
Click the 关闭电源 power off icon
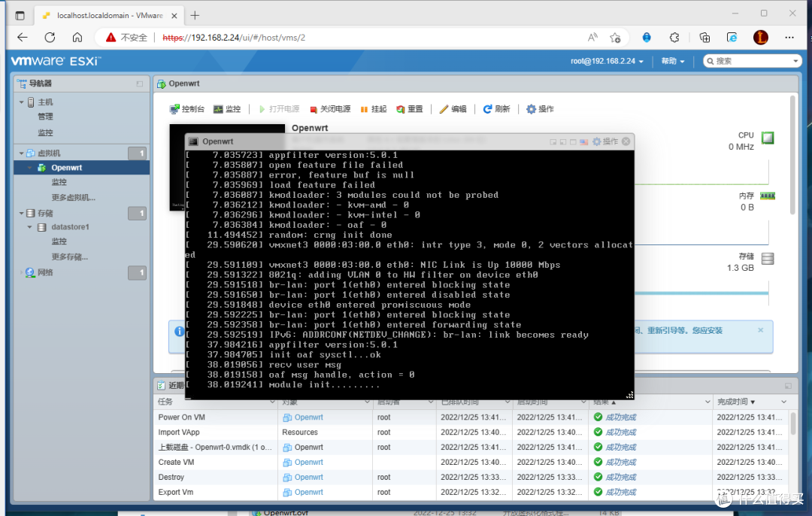tap(314, 109)
